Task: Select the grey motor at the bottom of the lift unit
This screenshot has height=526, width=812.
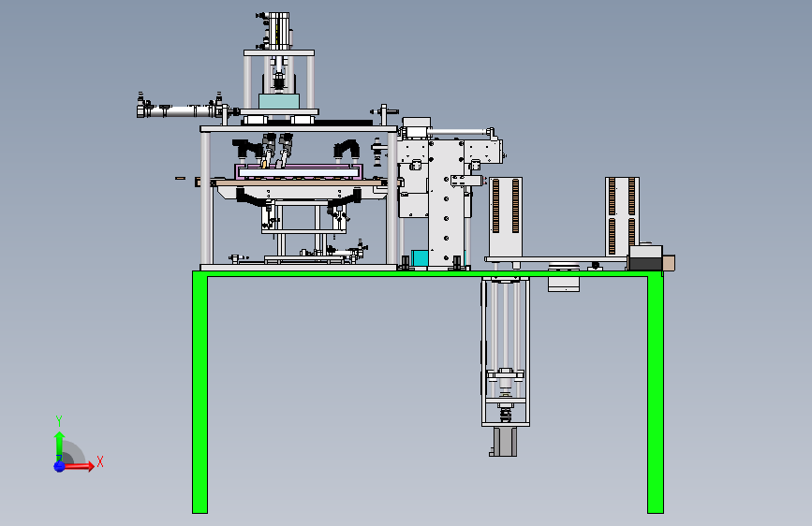Action: click(x=503, y=442)
